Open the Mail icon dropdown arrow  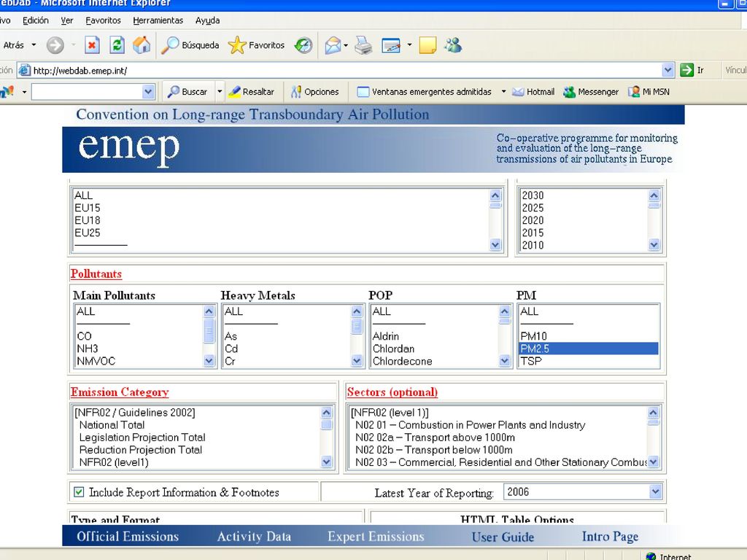[x=346, y=45]
